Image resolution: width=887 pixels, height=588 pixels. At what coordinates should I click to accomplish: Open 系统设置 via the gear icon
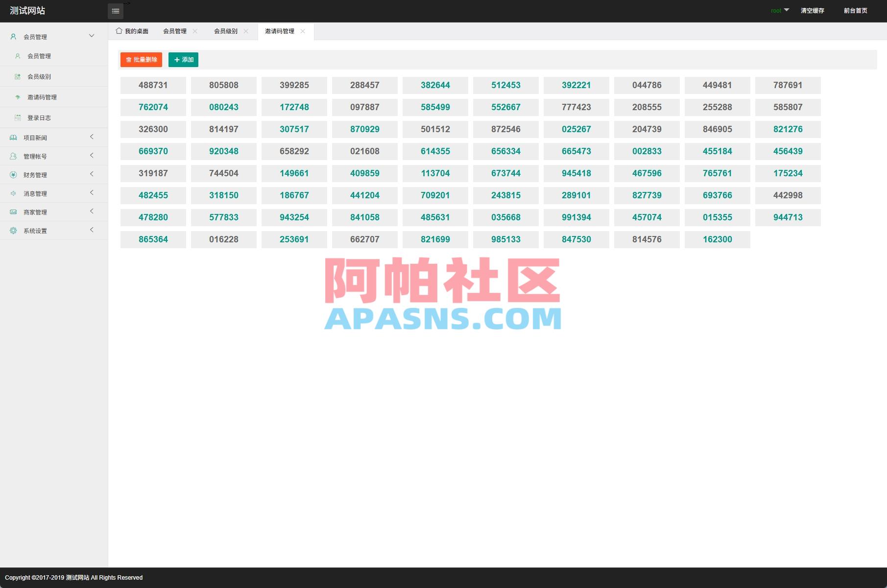[13, 230]
